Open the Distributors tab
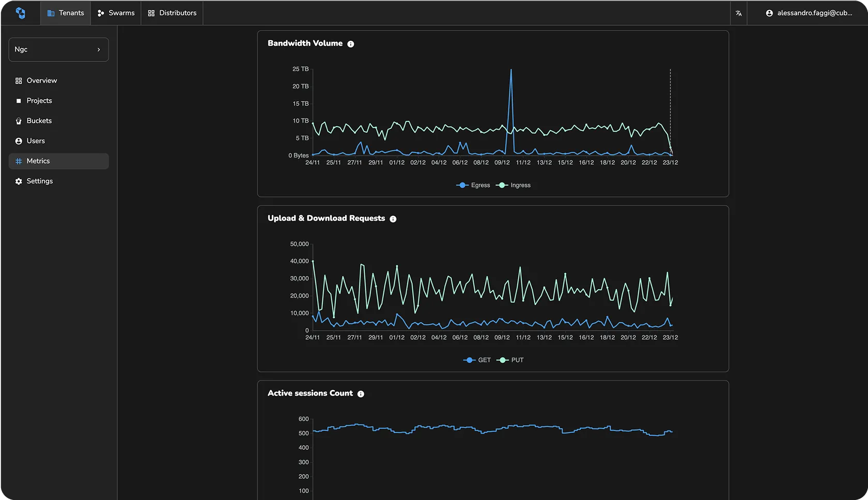 172,13
